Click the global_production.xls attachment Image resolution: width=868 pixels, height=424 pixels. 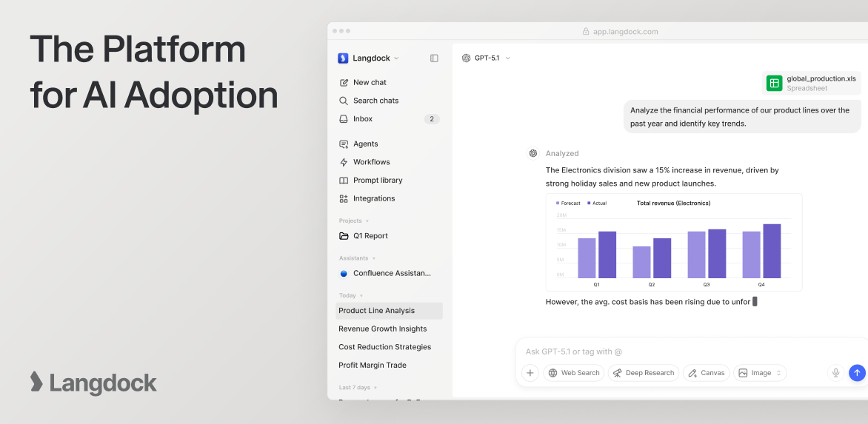click(811, 83)
